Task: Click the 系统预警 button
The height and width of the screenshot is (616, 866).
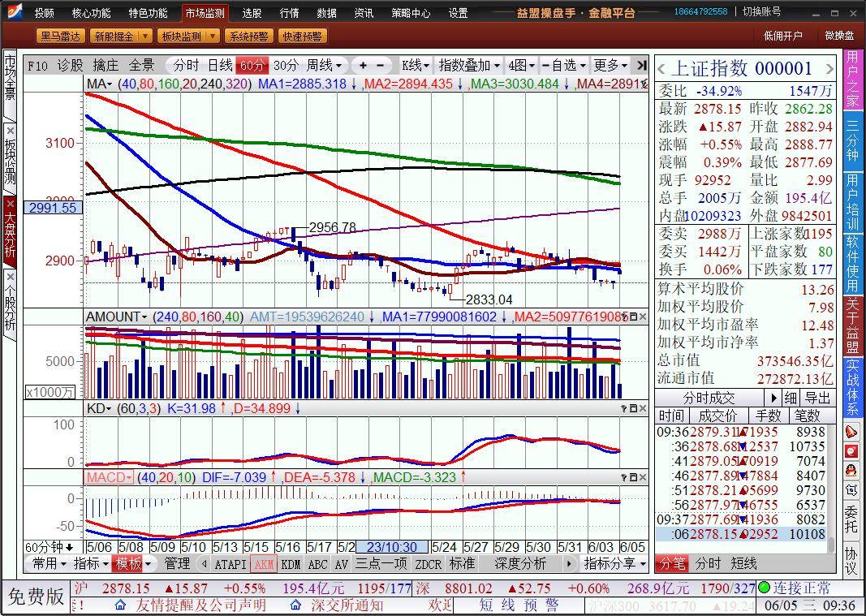Action: click(248, 37)
